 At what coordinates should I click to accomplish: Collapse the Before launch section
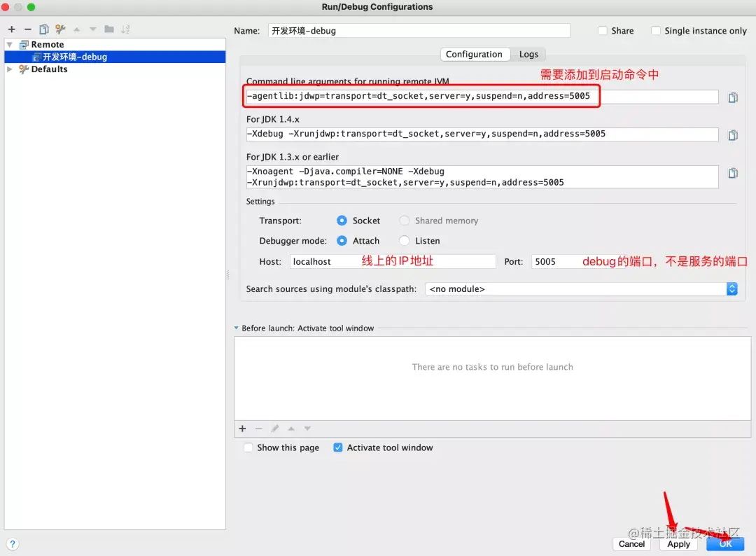(x=237, y=328)
